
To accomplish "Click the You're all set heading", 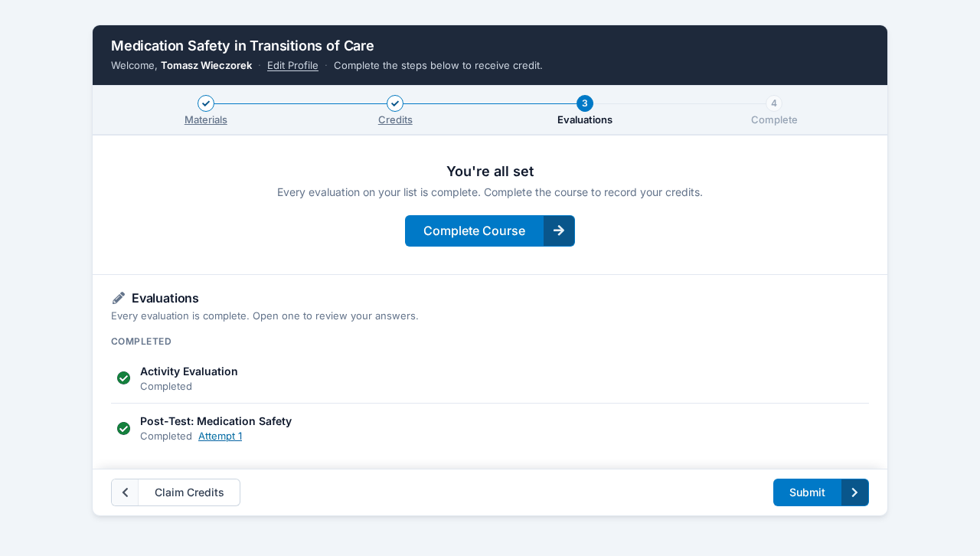I will [x=490, y=172].
